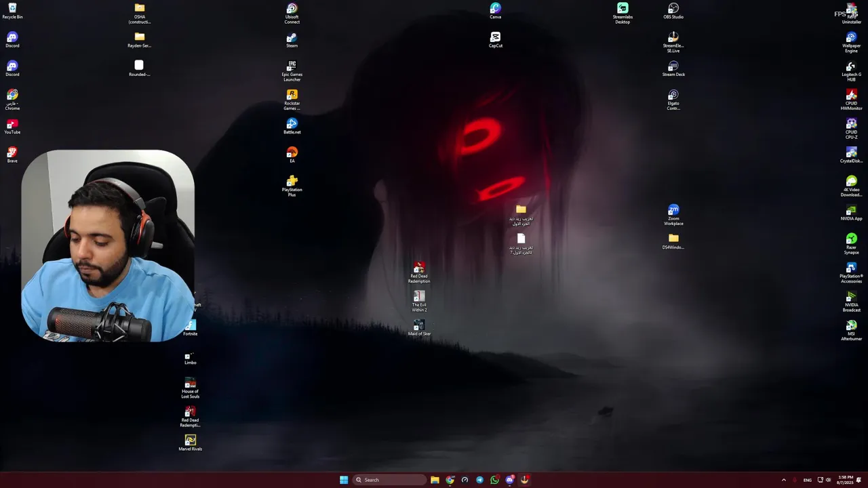
Task: Expand the hidden system tray icons
Action: pos(783,480)
